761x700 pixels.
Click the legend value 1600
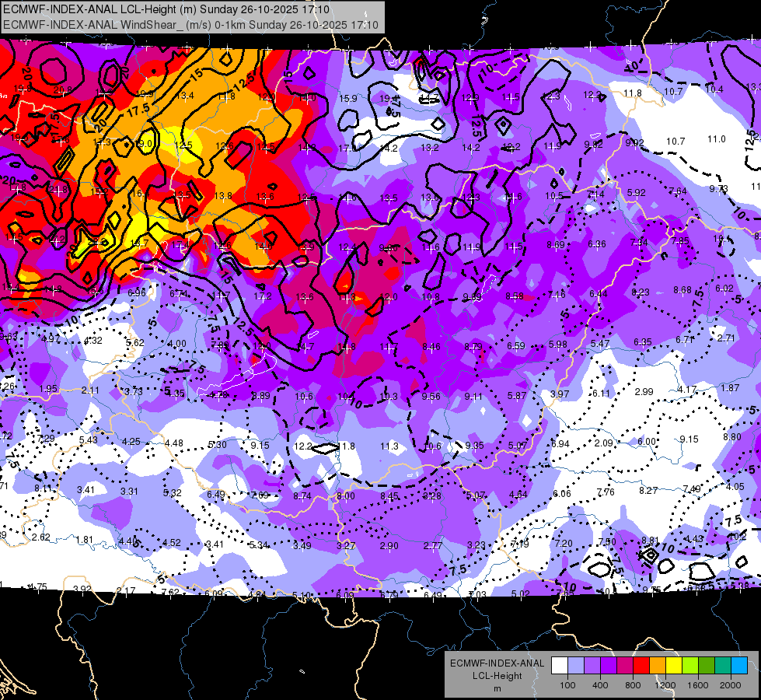tap(697, 685)
